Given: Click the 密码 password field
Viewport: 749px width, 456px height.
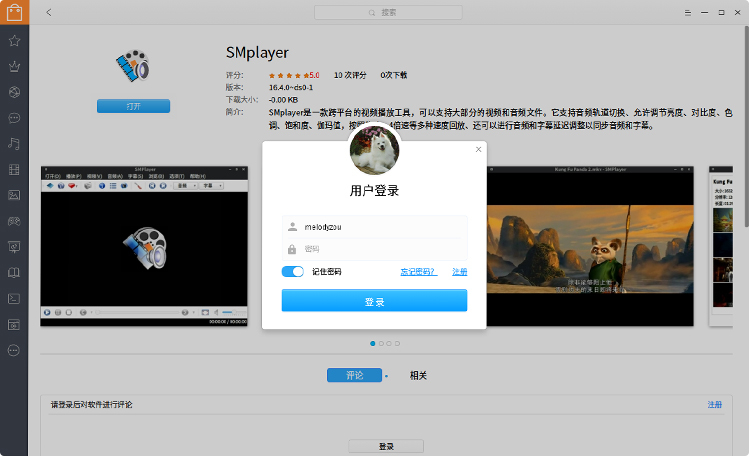Looking at the screenshot, I should click(x=374, y=249).
